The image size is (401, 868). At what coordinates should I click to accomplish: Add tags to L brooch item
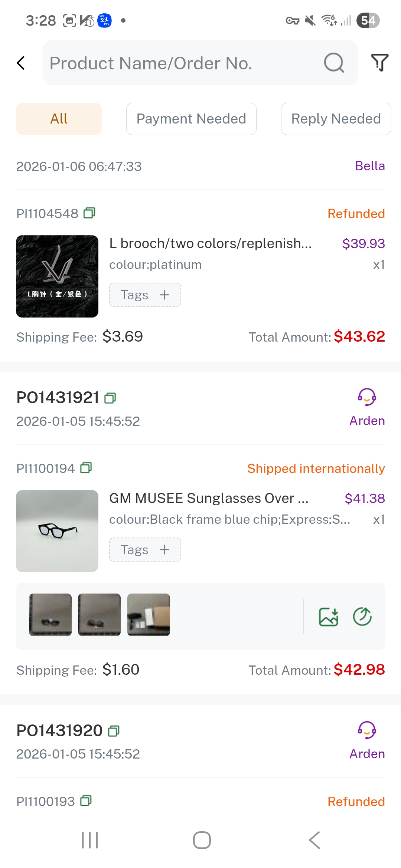coord(145,295)
